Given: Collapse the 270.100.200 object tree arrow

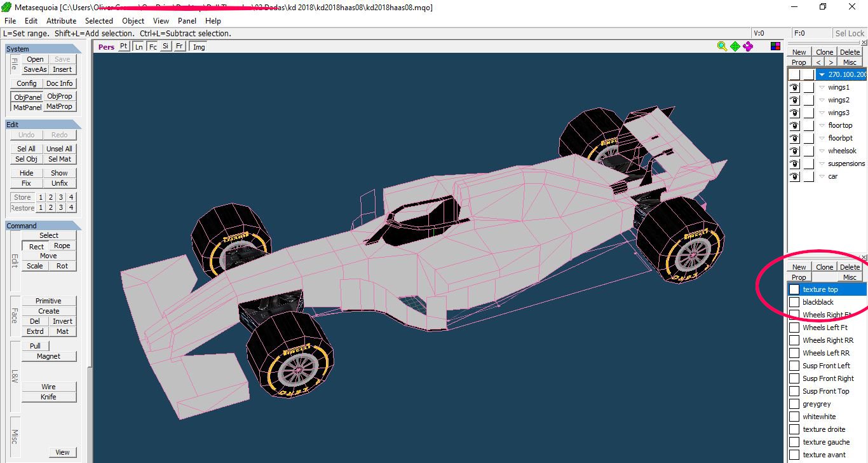Looking at the screenshot, I should tap(822, 75).
